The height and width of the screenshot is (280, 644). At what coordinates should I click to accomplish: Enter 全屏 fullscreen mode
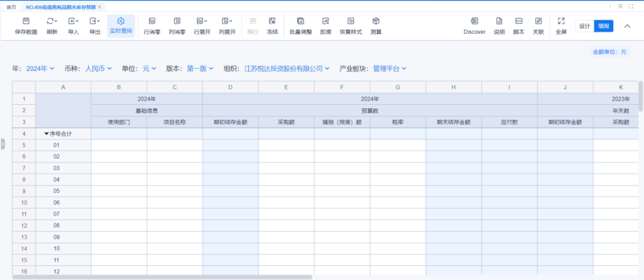tap(561, 22)
